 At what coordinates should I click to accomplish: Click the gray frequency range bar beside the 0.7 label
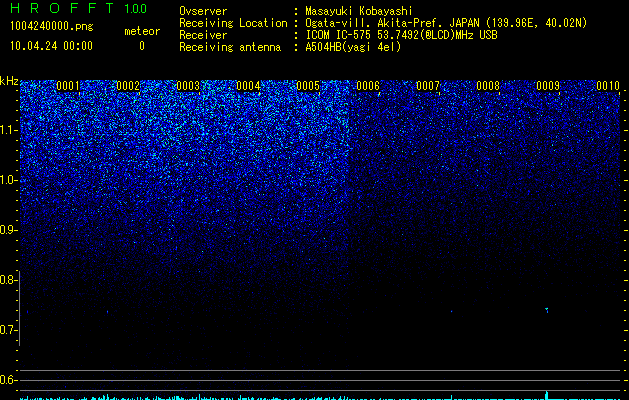[x=20, y=308]
